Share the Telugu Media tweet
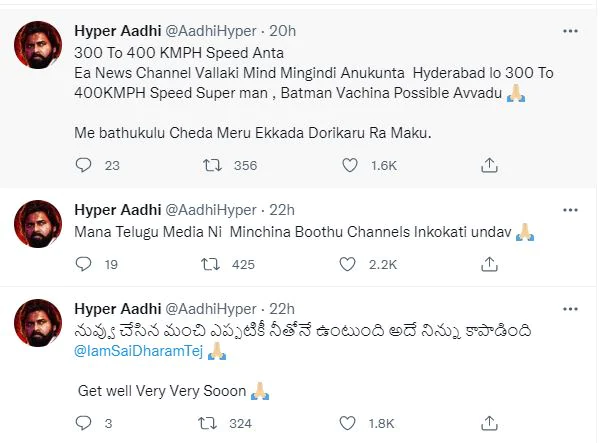Screen dimensions: 604x443 tap(490, 264)
